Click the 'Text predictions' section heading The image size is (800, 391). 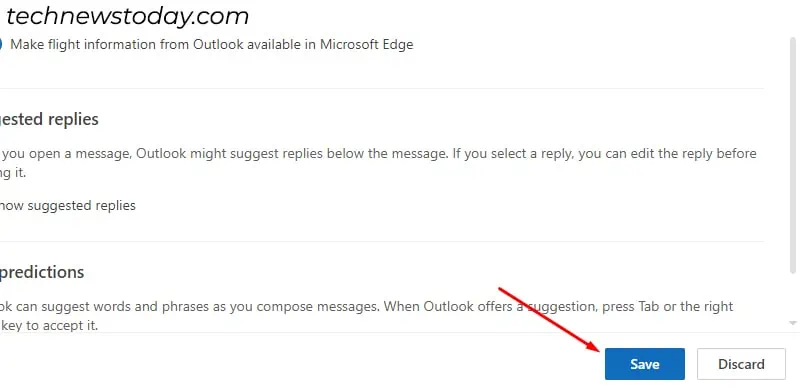(x=42, y=272)
